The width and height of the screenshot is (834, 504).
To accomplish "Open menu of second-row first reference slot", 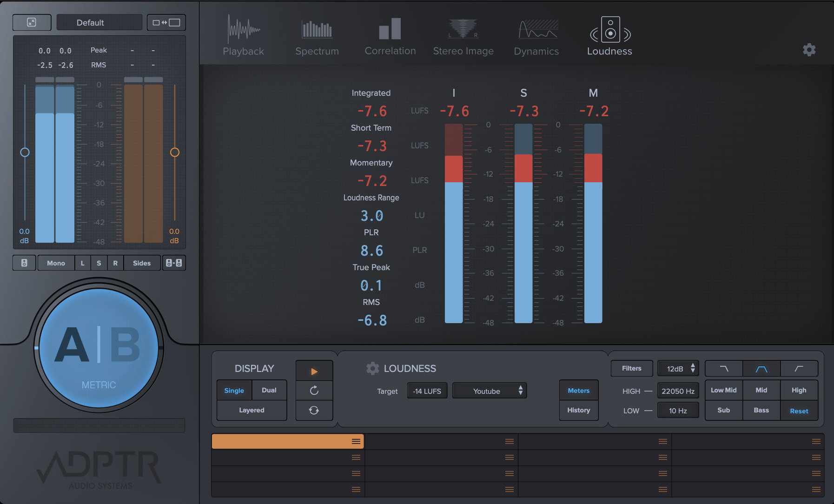I will click(x=356, y=458).
